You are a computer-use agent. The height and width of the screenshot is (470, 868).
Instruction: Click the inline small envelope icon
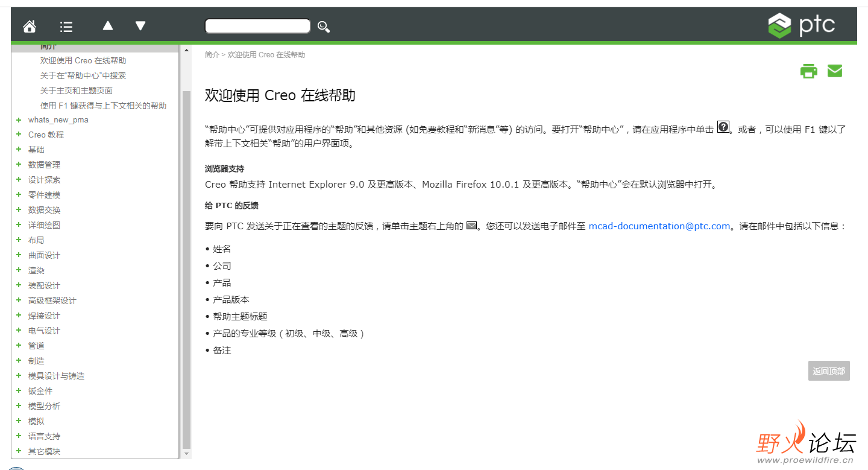click(472, 226)
